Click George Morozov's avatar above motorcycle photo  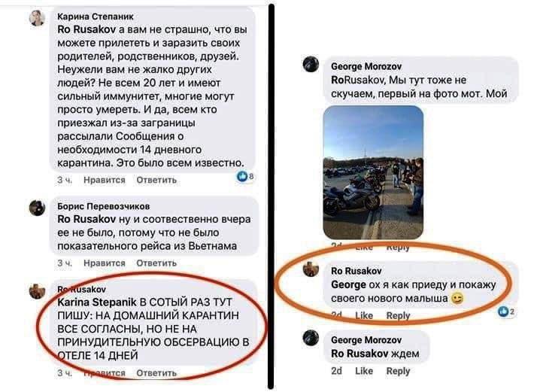pos(311,64)
